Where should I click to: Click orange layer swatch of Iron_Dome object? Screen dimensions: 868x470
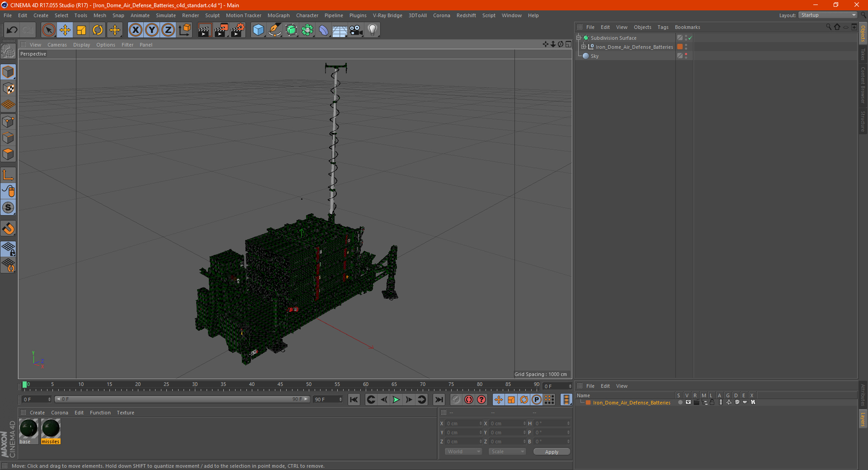tap(679, 47)
